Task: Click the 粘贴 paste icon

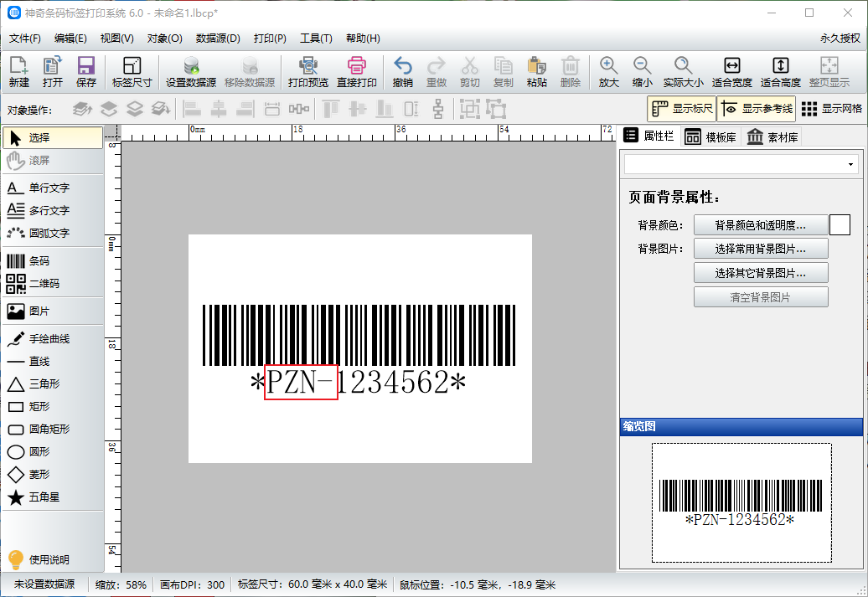Action: (536, 72)
